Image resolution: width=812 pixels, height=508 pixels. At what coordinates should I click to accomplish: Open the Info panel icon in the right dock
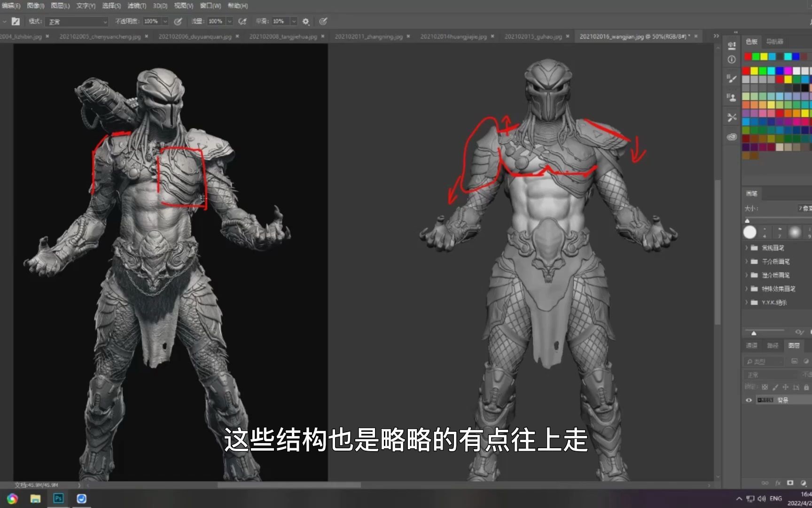tap(732, 59)
